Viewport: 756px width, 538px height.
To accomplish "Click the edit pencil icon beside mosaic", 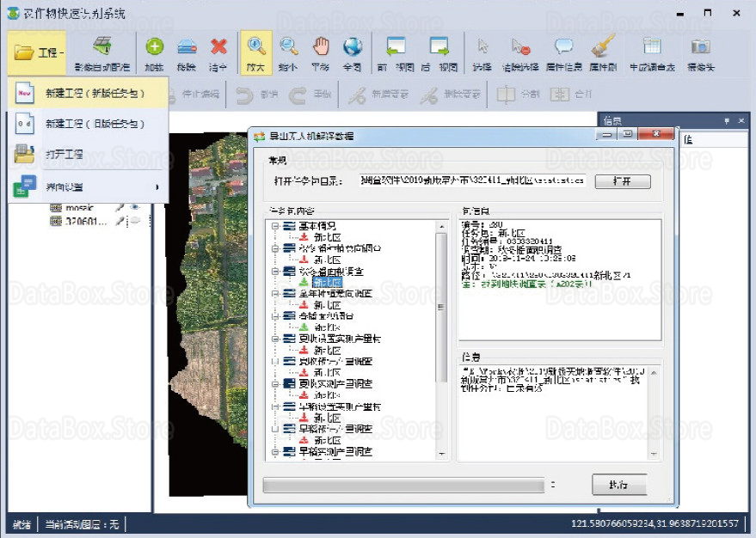I will [x=119, y=208].
